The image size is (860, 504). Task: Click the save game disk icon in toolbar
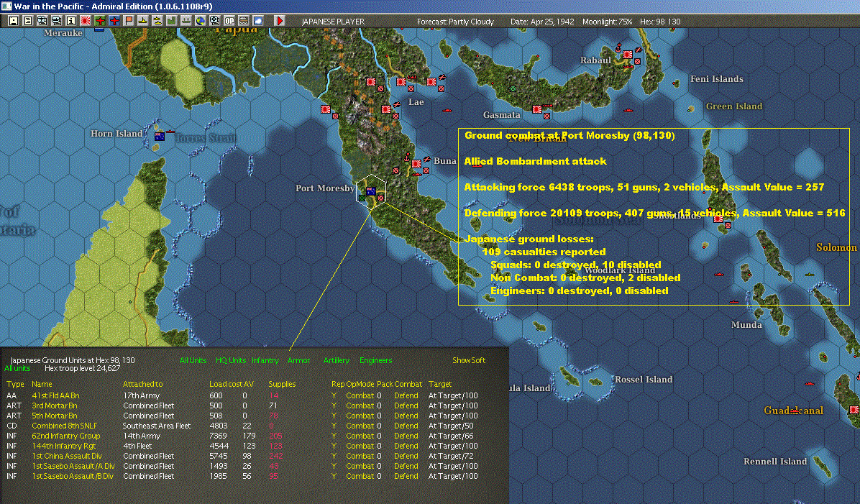[14, 21]
